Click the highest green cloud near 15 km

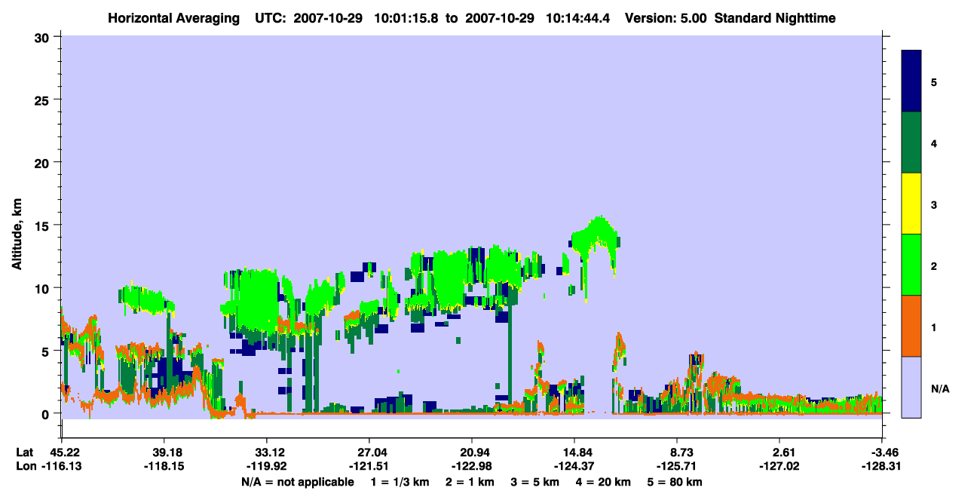pos(596,235)
